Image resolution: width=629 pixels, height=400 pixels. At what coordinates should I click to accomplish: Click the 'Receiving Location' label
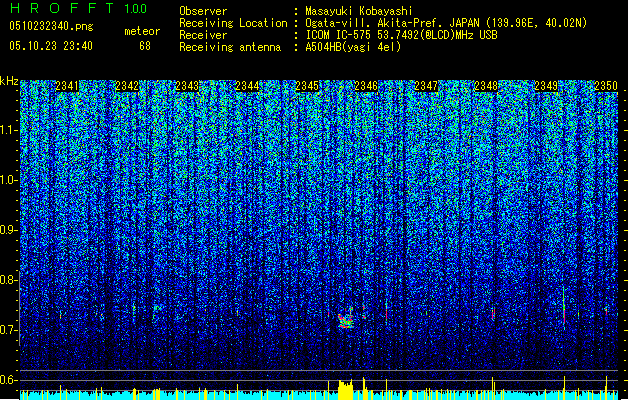(x=233, y=23)
